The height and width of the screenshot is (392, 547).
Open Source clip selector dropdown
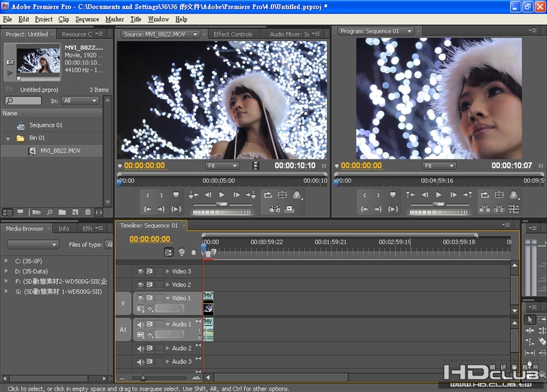click(196, 34)
